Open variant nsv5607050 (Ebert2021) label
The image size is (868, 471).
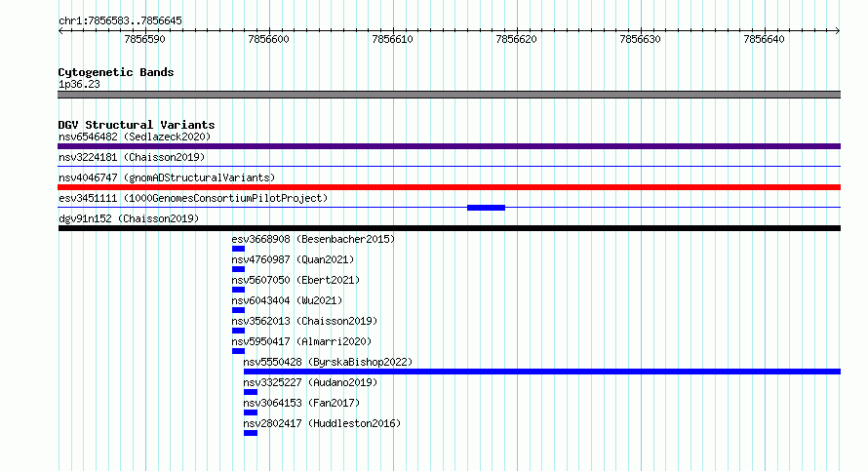point(296,280)
